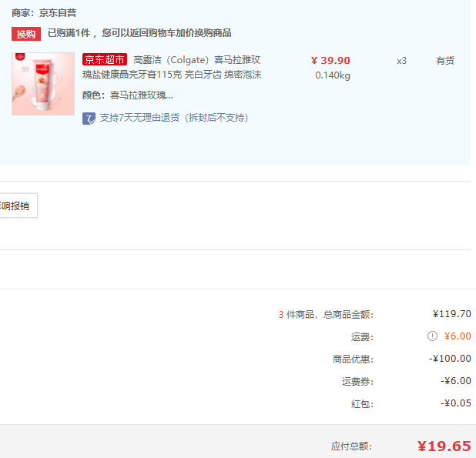Open the Colgate toothpaste product thumbnail
Image resolution: width=476 pixels, height=458 pixels.
[43, 84]
